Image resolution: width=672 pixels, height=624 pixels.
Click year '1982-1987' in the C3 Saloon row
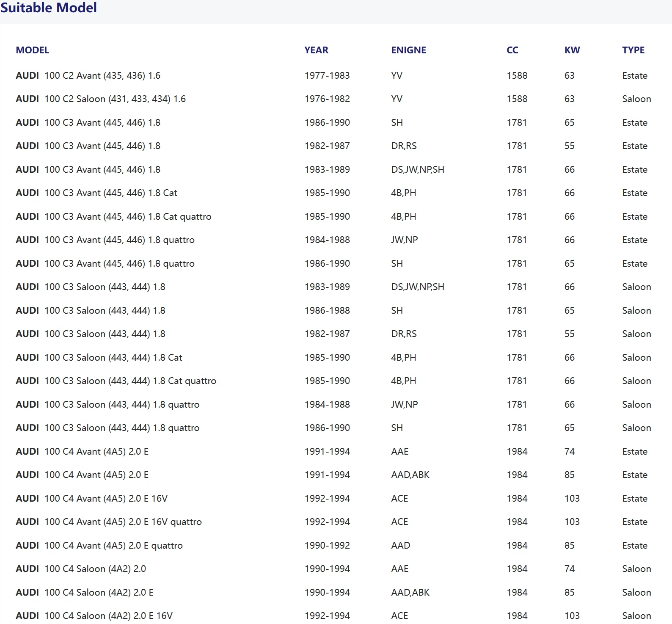click(327, 334)
